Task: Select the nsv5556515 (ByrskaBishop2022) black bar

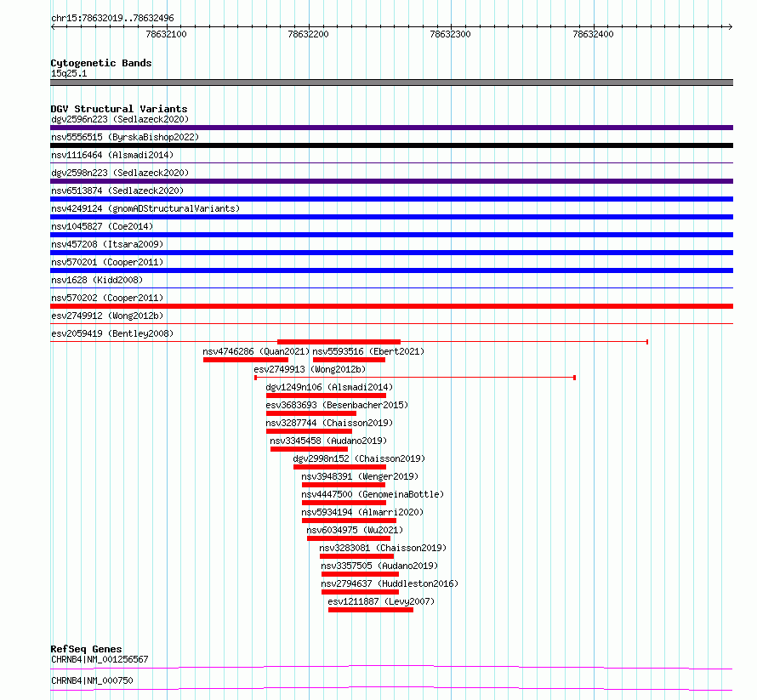Action: [x=391, y=145]
